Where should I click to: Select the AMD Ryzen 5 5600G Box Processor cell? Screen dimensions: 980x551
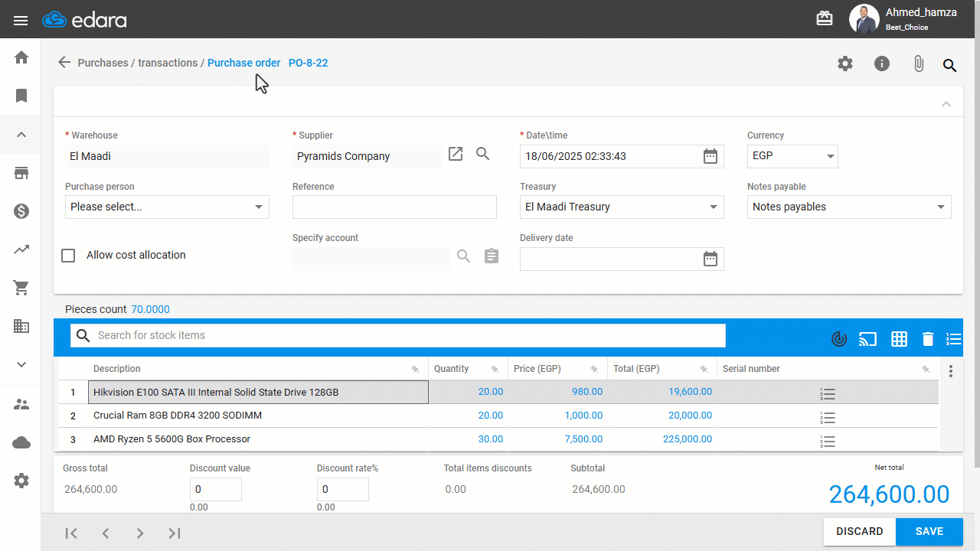click(259, 439)
